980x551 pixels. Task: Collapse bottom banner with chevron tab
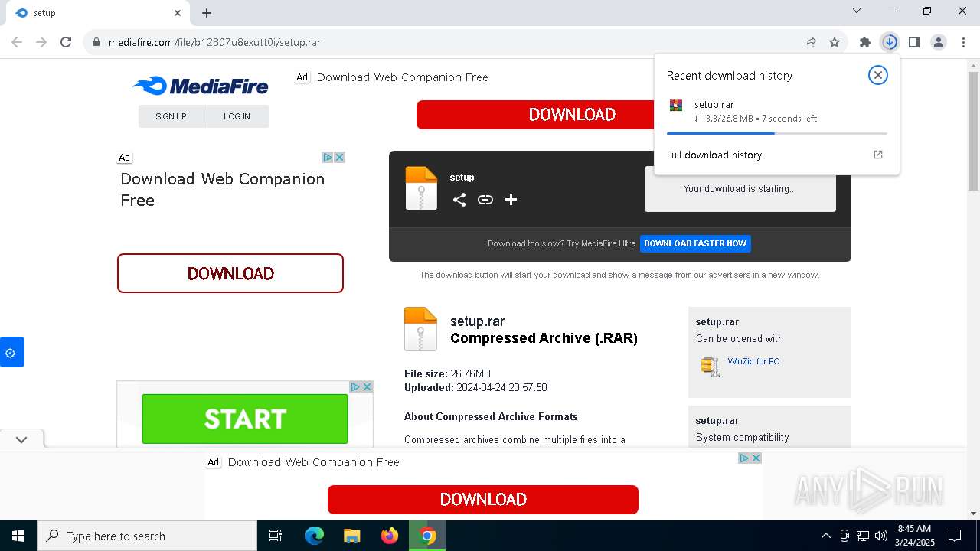coord(21,439)
